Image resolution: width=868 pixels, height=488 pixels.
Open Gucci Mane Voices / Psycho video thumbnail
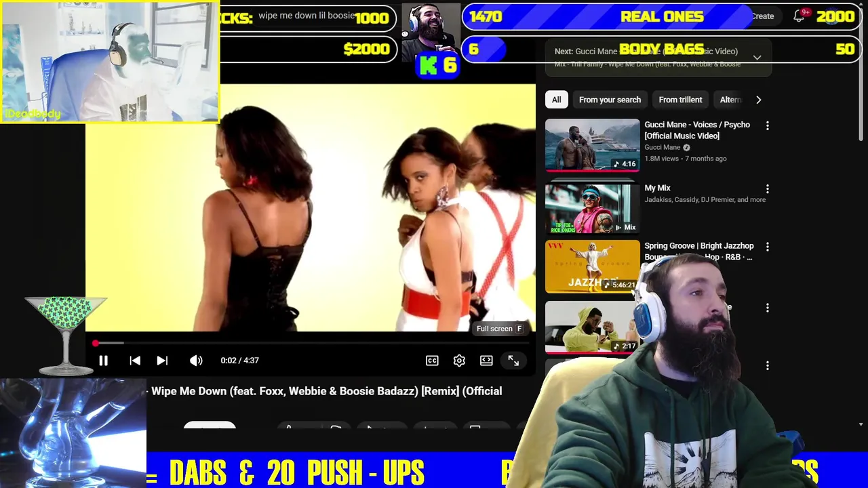pos(592,145)
